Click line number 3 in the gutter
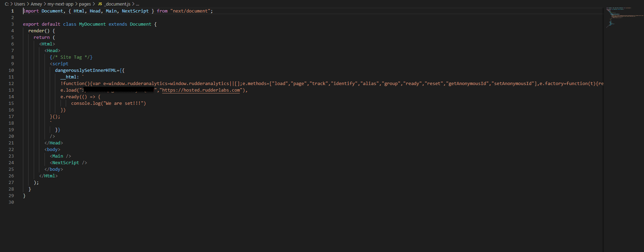This screenshot has width=644, height=252. [x=13, y=24]
